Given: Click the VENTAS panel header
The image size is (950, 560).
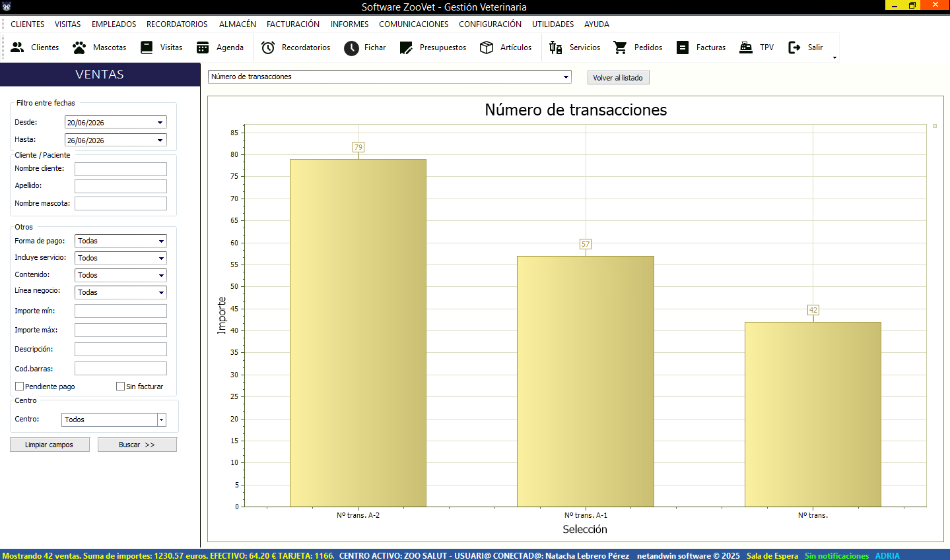Looking at the screenshot, I should [x=100, y=75].
